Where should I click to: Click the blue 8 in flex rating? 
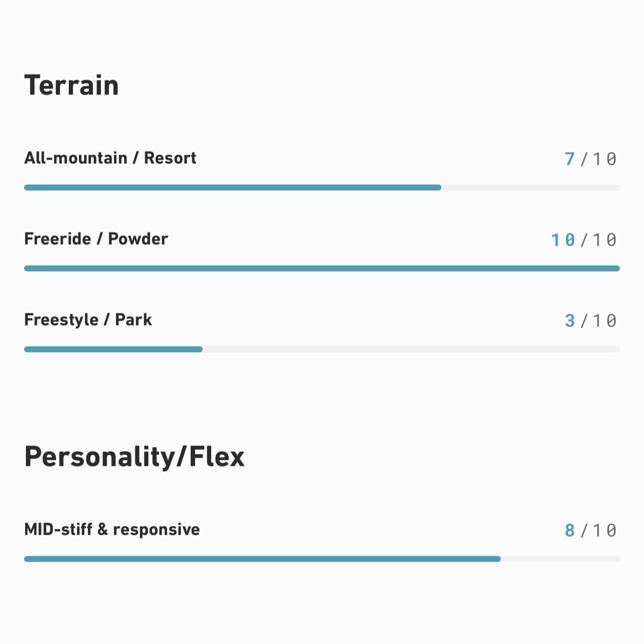pyautogui.click(x=570, y=530)
